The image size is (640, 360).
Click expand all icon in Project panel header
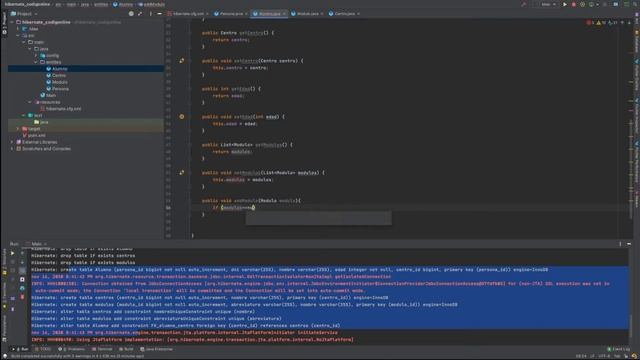click(140, 14)
